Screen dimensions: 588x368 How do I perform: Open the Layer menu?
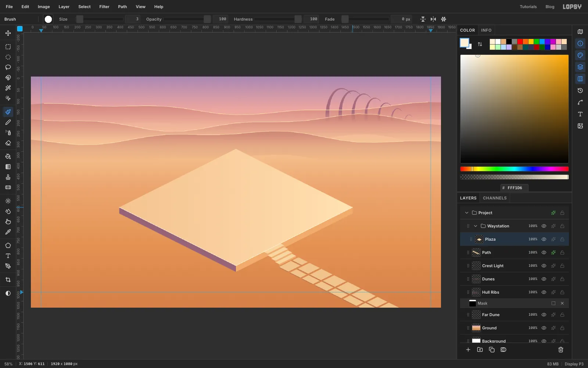pos(64,7)
